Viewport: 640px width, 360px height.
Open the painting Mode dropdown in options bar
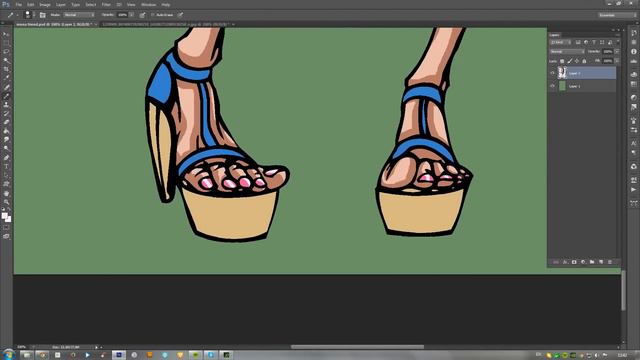[x=79, y=15]
